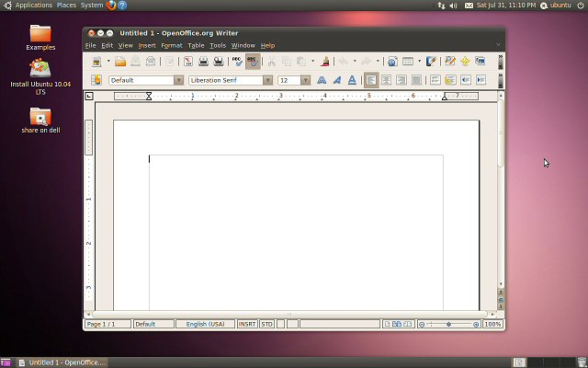588x368 pixels.
Task: Open the Insert menu
Action: (147, 45)
